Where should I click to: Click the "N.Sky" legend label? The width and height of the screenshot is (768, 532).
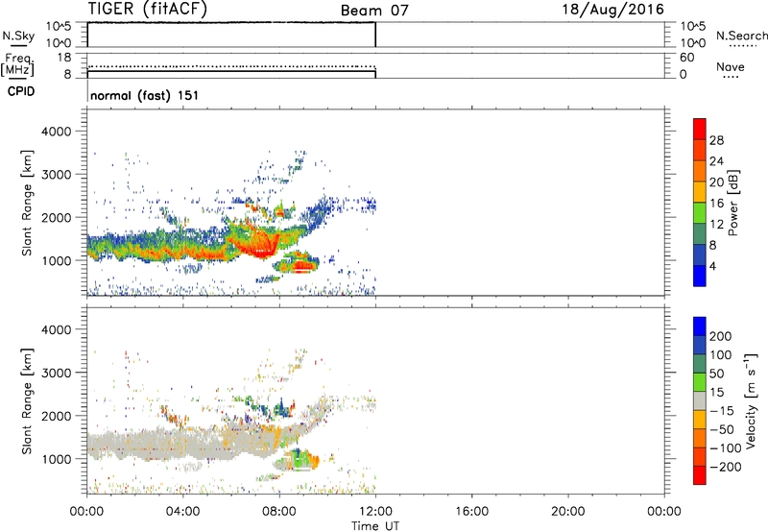click(18, 36)
